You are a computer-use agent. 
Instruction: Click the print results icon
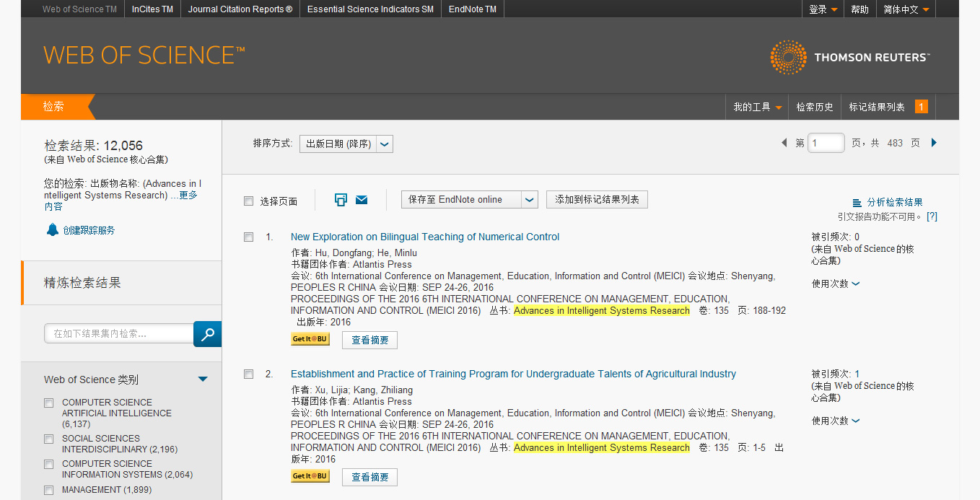coord(341,200)
